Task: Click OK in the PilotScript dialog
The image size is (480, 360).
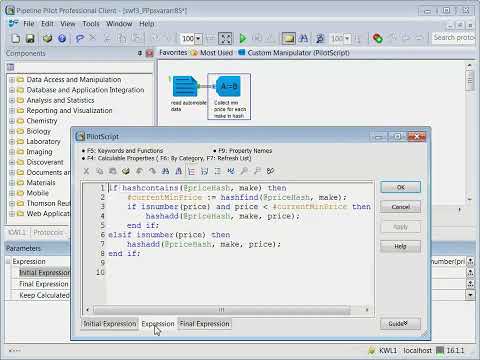Action: click(401, 187)
